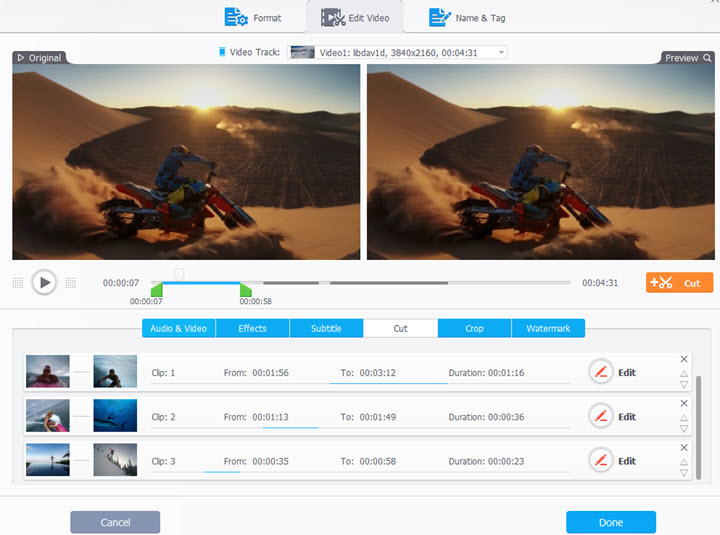Click Clip 1 From time 00:01:56

click(270, 372)
